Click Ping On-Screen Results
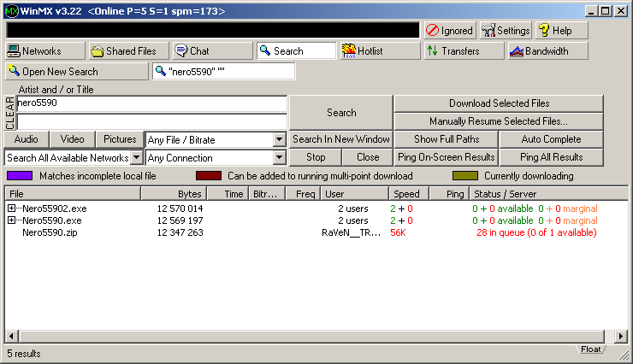633x364 pixels. pos(447,157)
